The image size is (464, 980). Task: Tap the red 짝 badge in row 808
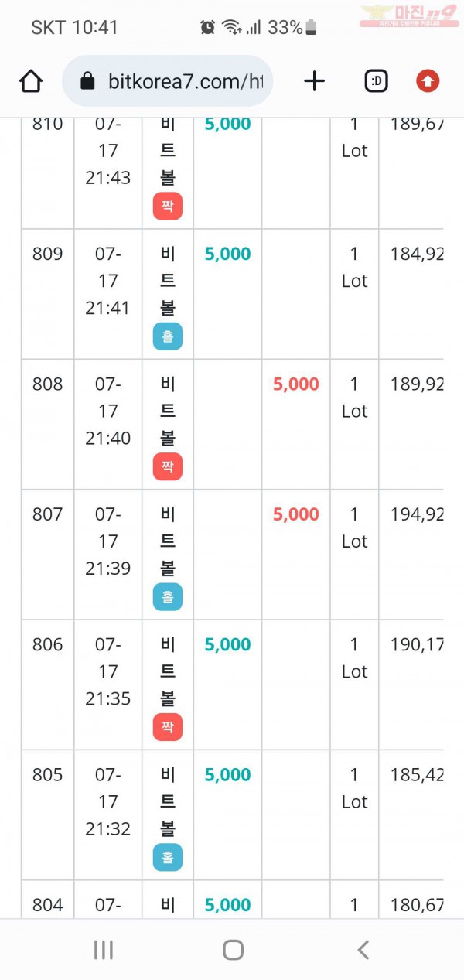pyautogui.click(x=168, y=466)
